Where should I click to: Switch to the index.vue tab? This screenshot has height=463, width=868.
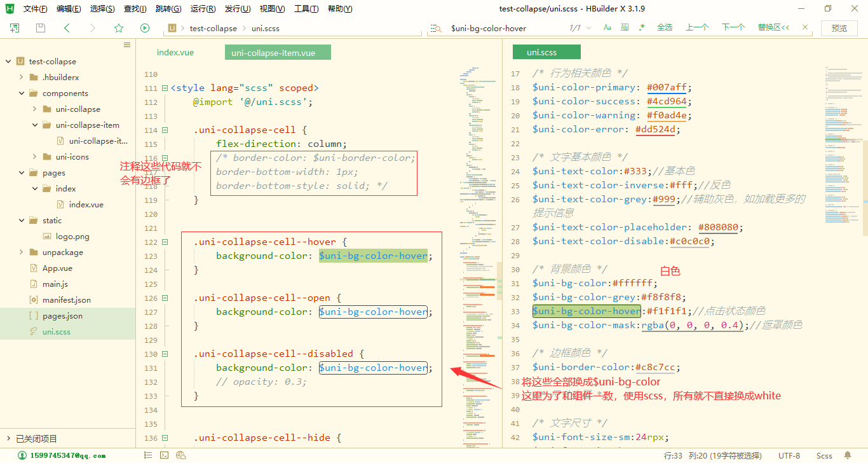coord(175,52)
